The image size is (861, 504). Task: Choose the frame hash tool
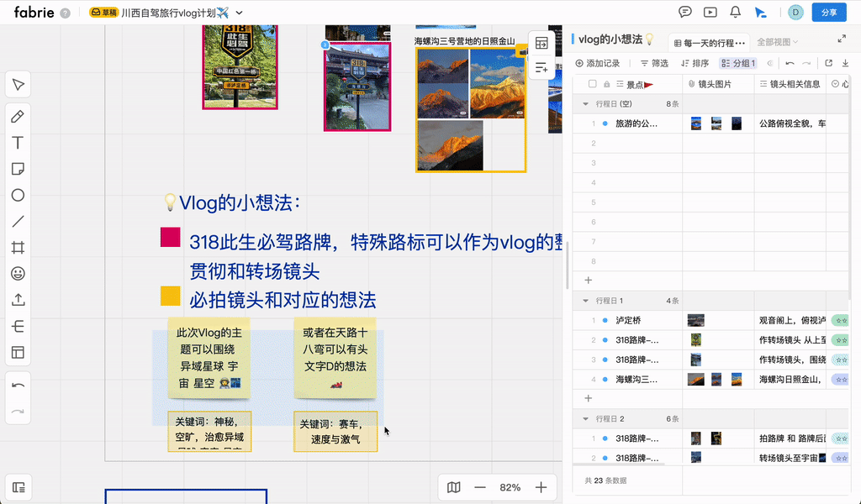point(18,247)
